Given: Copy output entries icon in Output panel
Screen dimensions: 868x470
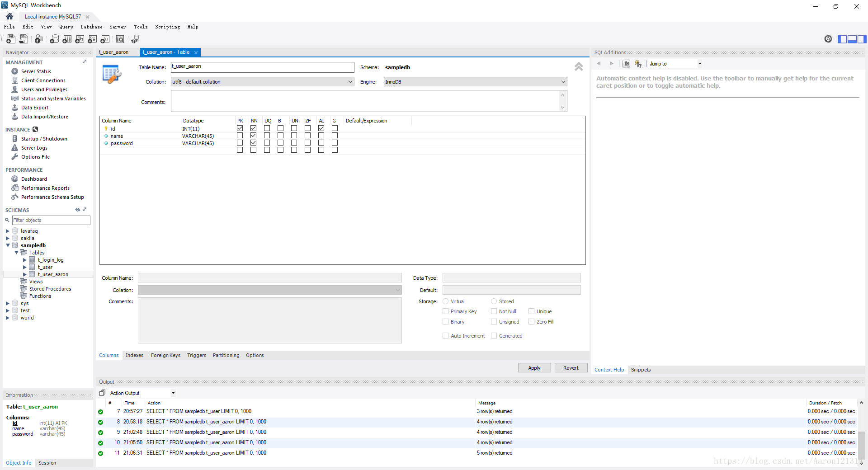Looking at the screenshot, I should coord(103,393).
